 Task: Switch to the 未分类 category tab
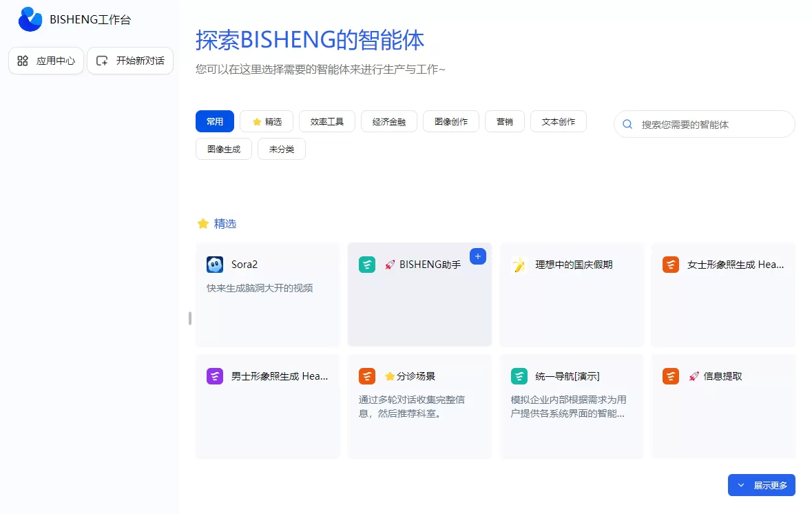coord(282,150)
